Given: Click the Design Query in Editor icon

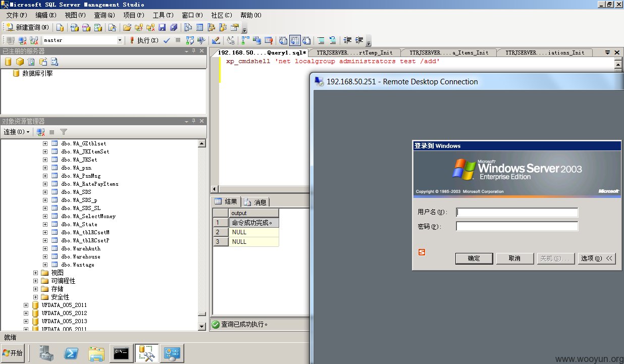Looking at the screenshot, I should click(216, 40).
